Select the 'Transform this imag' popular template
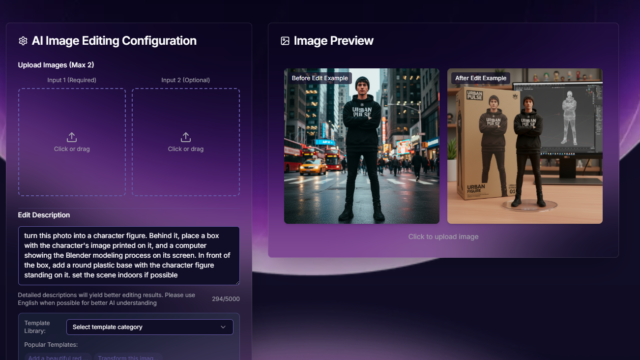Screen dimensions: 640x360 click(x=128, y=358)
